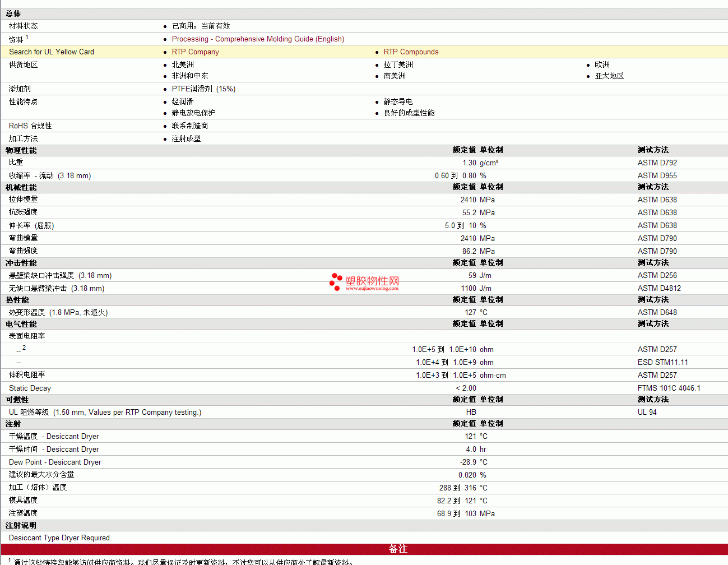The width and height of the screenshot is (728, 565).
Task: Click the 'FTMS 101C 4046.1' test method cell
Action: (x=669, y=388)
